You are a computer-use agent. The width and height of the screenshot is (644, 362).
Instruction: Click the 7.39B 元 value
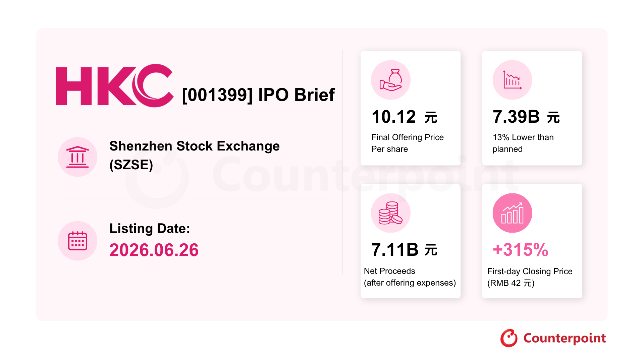[x=526, y=117]
